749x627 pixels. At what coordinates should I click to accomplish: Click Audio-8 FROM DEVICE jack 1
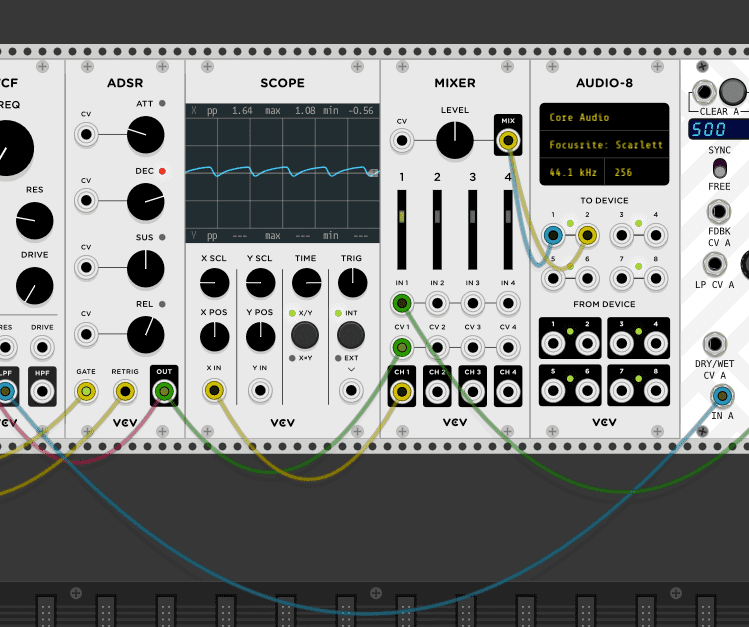[x=553, y=343]
